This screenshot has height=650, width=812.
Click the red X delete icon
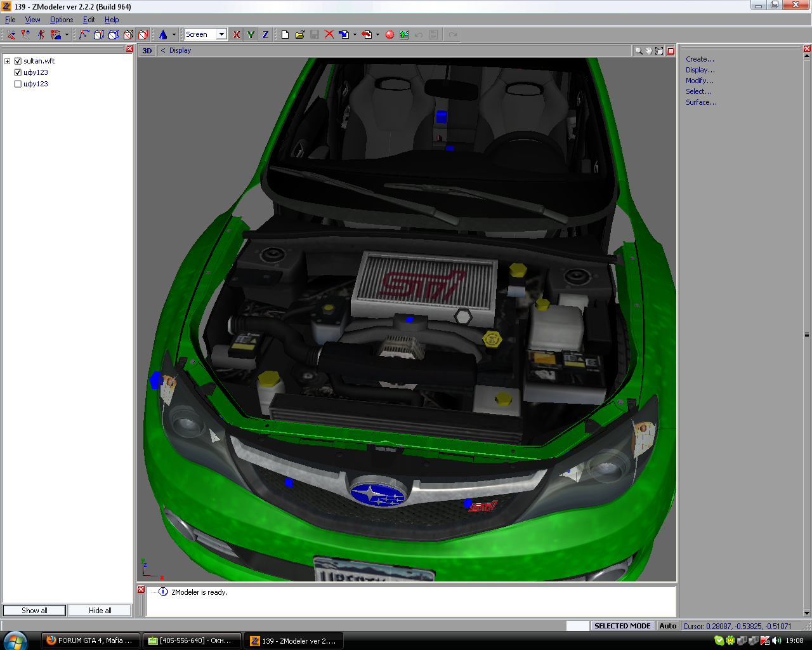click(329, 35)
